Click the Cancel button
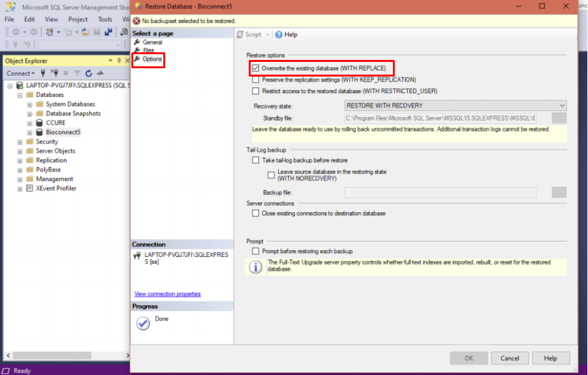The image size is (588, 375). tap(510, 358)
